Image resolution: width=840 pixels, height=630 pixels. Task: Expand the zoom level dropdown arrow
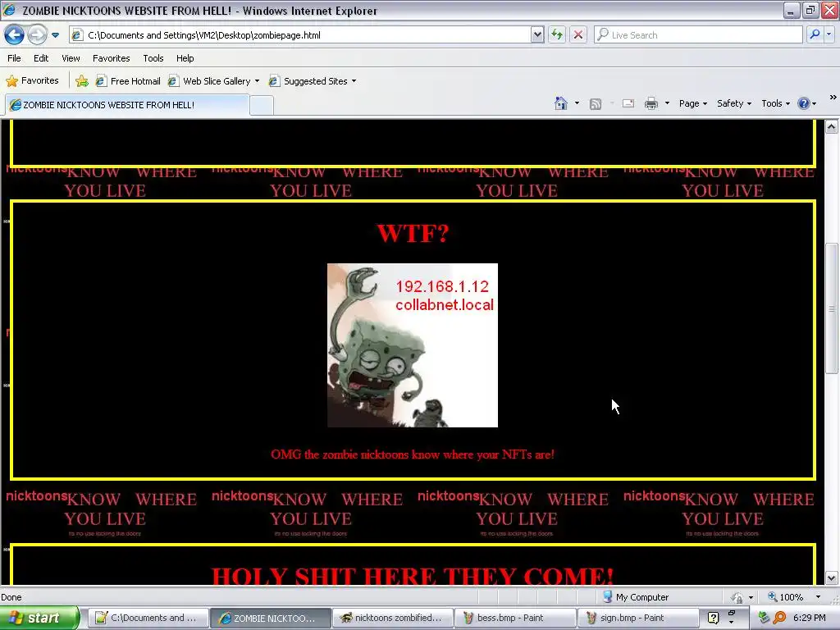point(818,597)
